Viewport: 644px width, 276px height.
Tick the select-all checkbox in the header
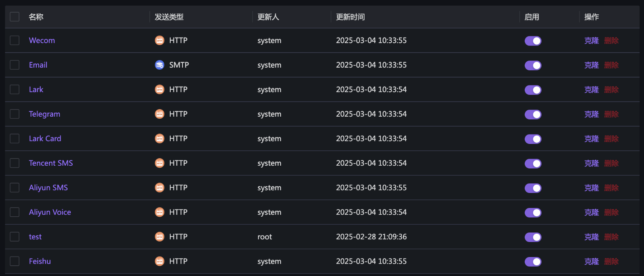tap(15, 17)
